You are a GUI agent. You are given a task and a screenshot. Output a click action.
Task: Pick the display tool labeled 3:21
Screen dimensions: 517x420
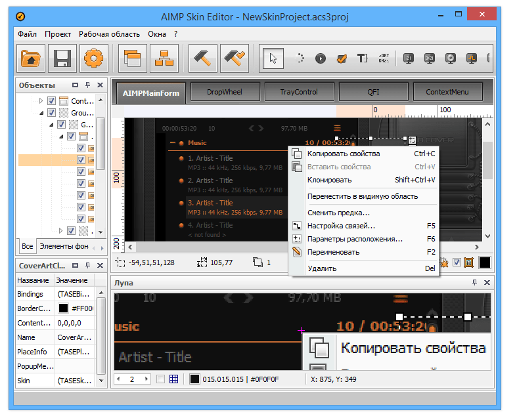429,58
